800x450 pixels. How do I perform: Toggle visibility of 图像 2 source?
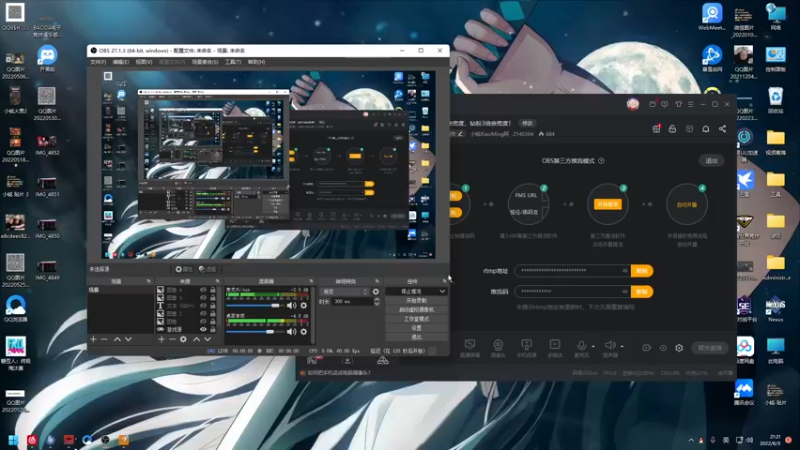pyautogui.click(x=203, y=314)
